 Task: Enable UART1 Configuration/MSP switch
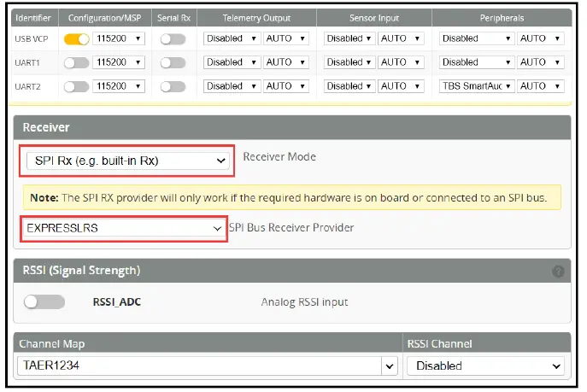76,63
